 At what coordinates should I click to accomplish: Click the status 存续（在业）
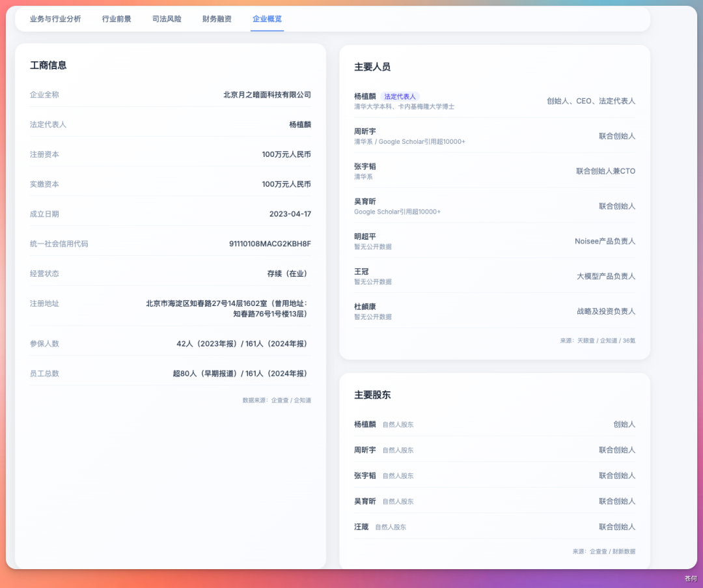coord(287,273)
